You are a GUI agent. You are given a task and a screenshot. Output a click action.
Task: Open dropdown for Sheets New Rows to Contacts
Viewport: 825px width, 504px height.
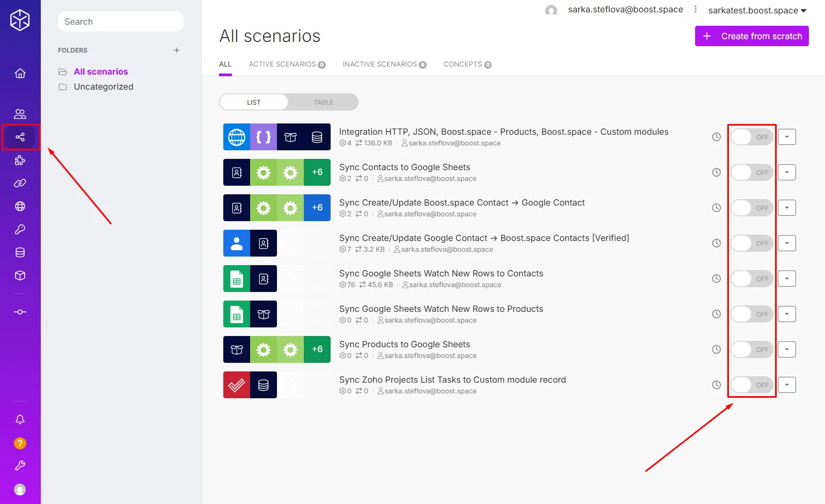[x=787, y=279]
